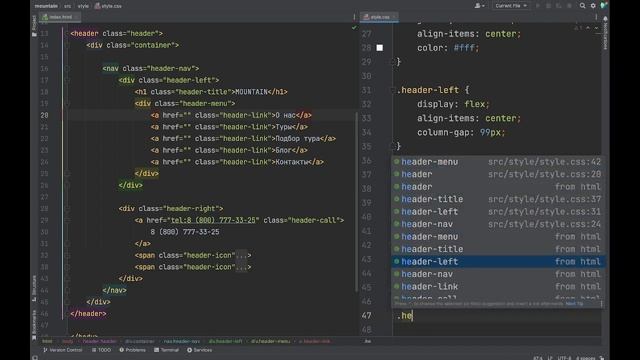The image size is (640, 360).
Task: Click the LF line separator status entry
Action: tap(550, 358)
